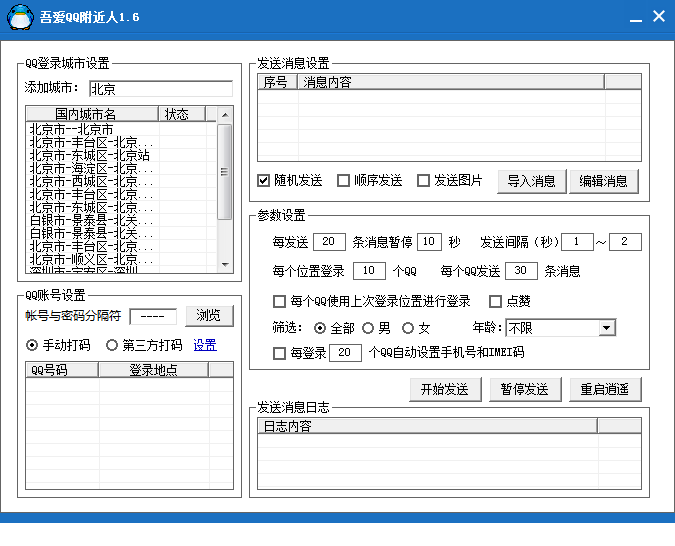
Task: Open the 浏览 browse button
Action: tap(209, 316)
